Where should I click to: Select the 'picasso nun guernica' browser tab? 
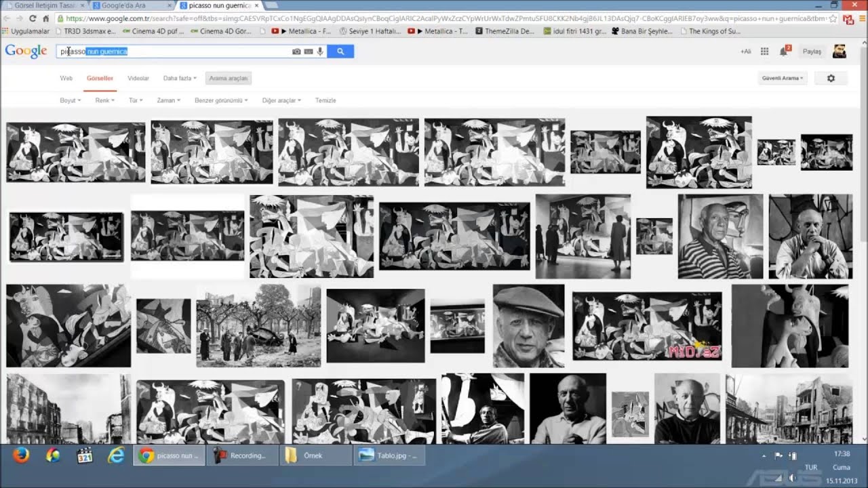(x=220, y=5)
